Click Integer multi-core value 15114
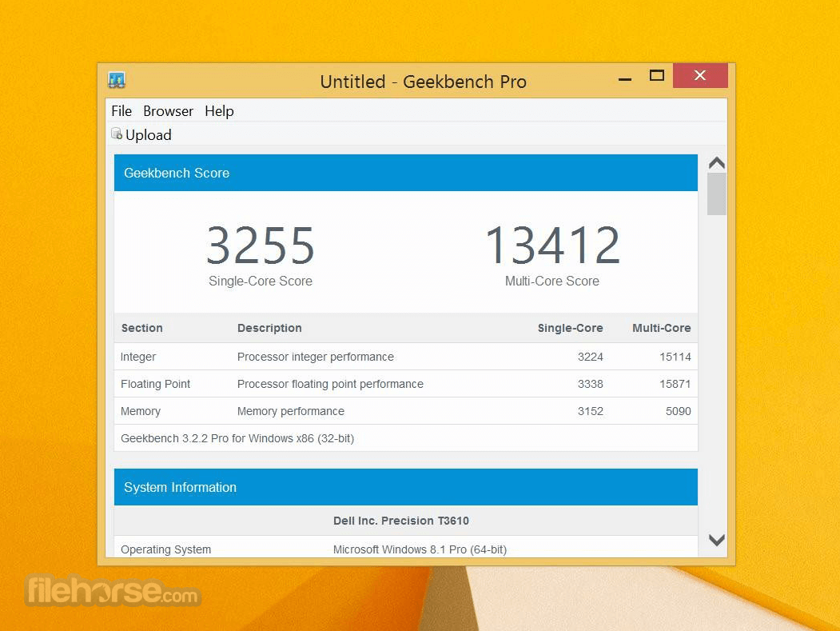This screenshot has width=840, height=631. coord(675,357)
